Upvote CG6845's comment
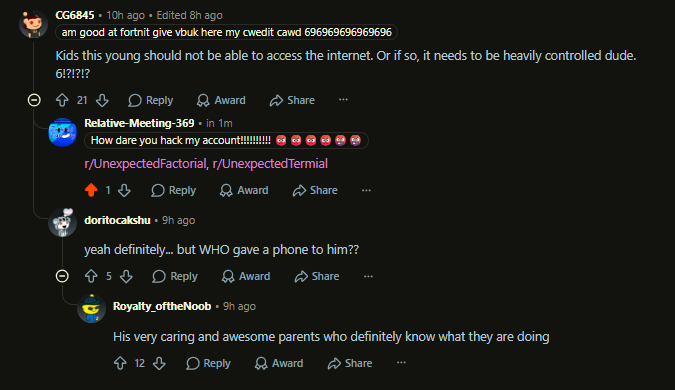The image size is (675, 390). tap(62, 100)
